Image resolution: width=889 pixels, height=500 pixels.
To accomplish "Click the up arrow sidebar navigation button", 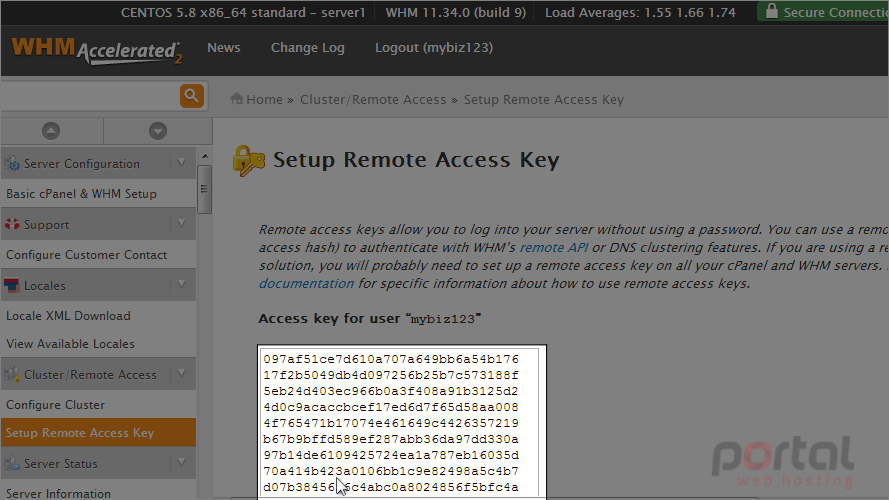I will 51,131.
